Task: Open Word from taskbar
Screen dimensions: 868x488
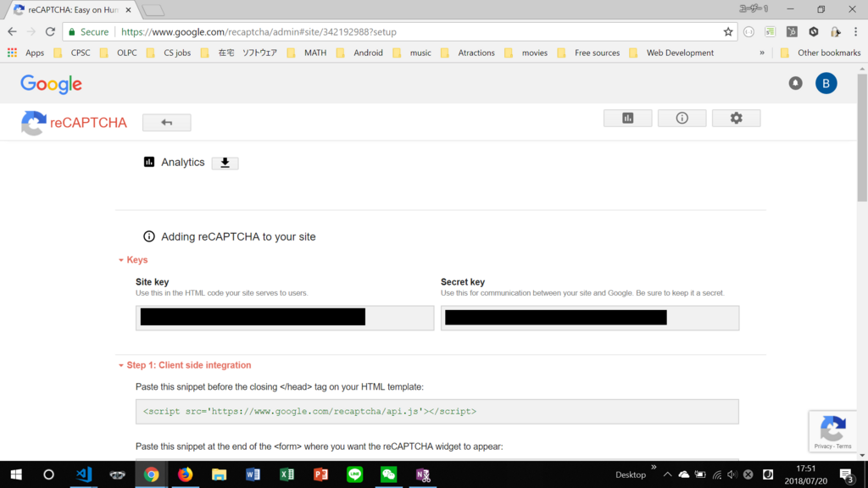Action: coord(253,474)
